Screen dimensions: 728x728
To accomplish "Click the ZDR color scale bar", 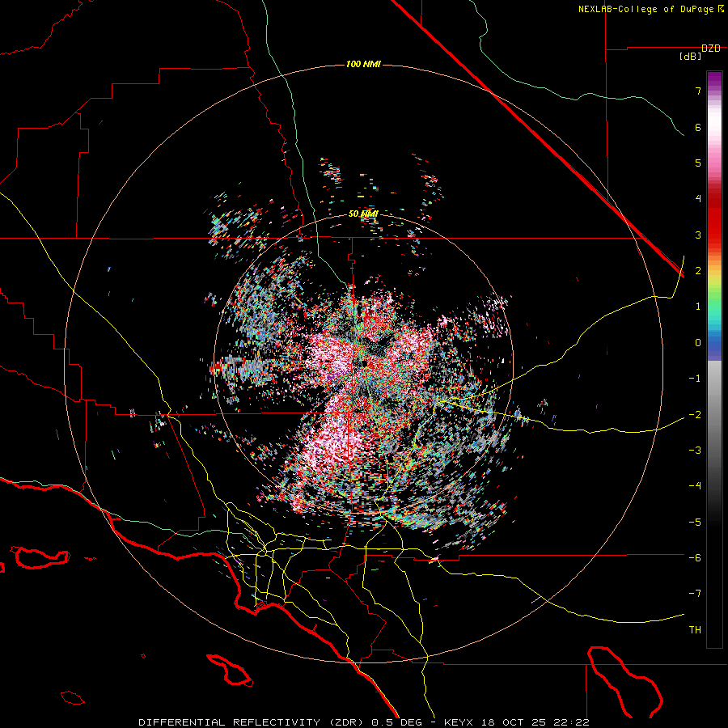I will pos(714,359).
